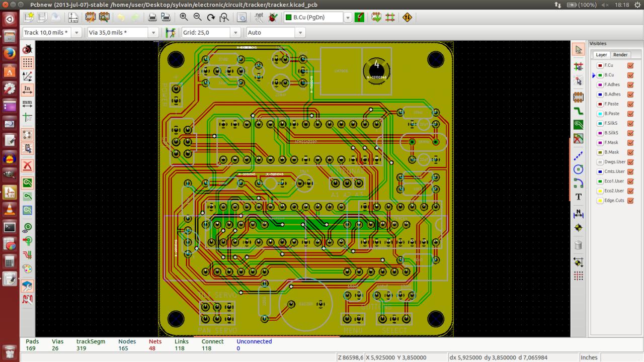644x362 pixels.
Task: Click the B.Paste layer color swatch
Action: click(x=600, y=114)
